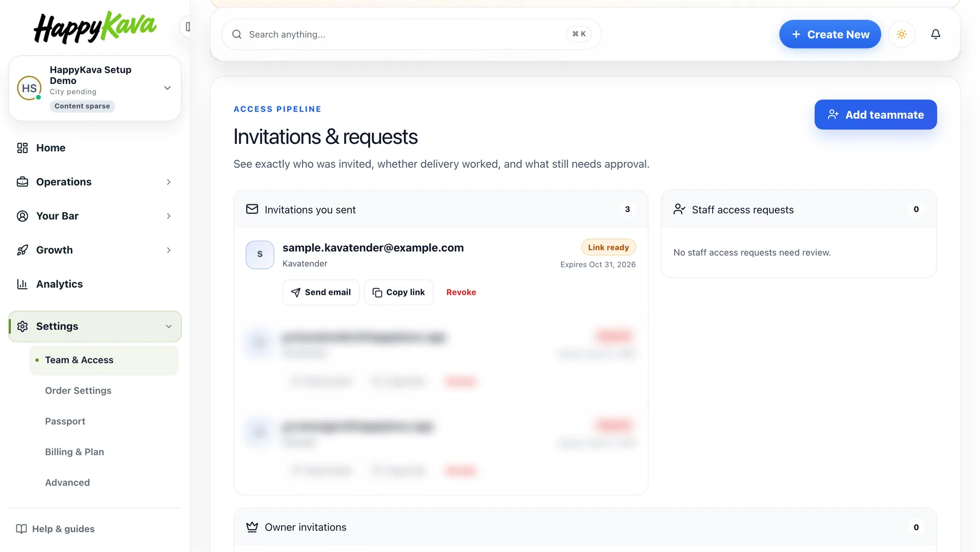
Task: Click the Growth rocket icon
Action: click(22, 250)
